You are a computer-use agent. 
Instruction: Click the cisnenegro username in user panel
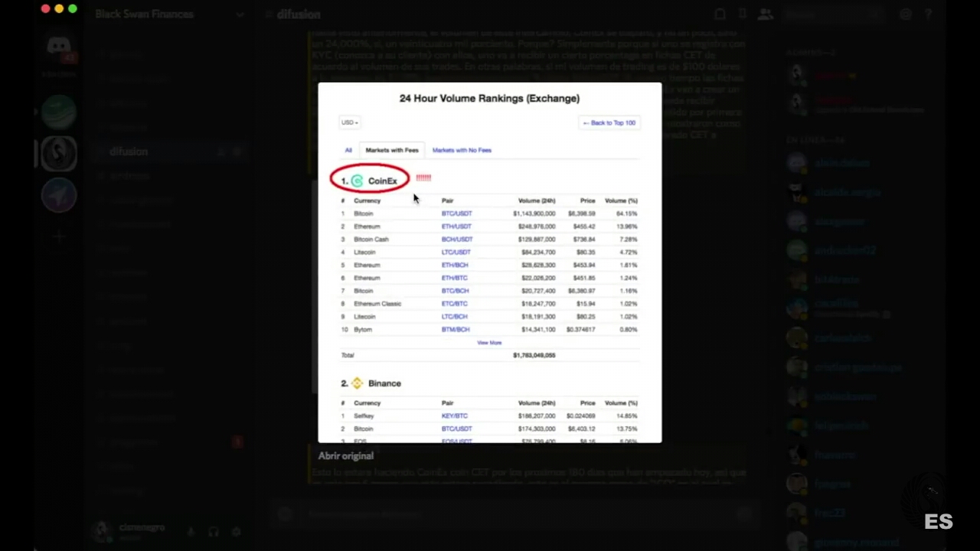click(142, 527)
